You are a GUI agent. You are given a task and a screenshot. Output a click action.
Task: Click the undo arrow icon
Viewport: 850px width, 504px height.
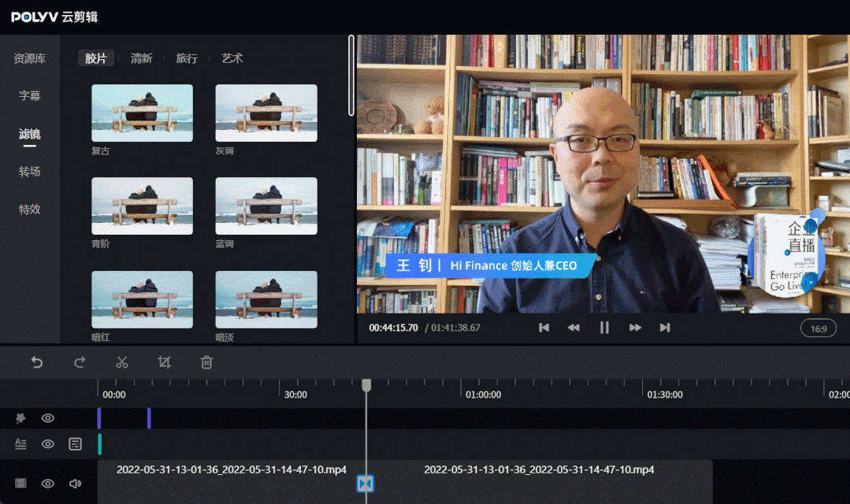(x=37, y=362)
